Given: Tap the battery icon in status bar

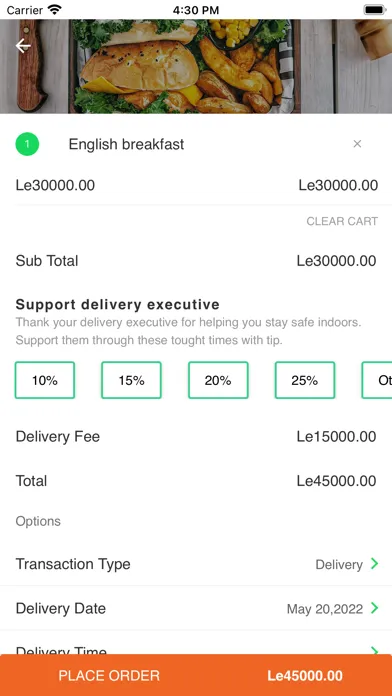Looking at the screenshot, I should 375,10.
